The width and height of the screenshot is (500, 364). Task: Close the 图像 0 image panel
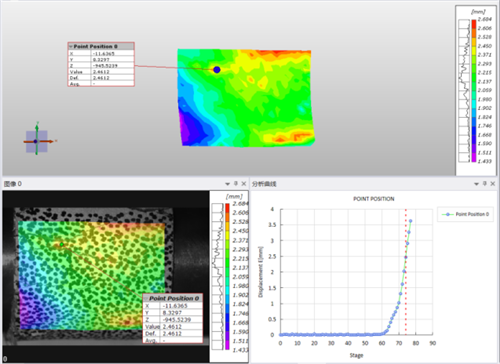point(244,184)
